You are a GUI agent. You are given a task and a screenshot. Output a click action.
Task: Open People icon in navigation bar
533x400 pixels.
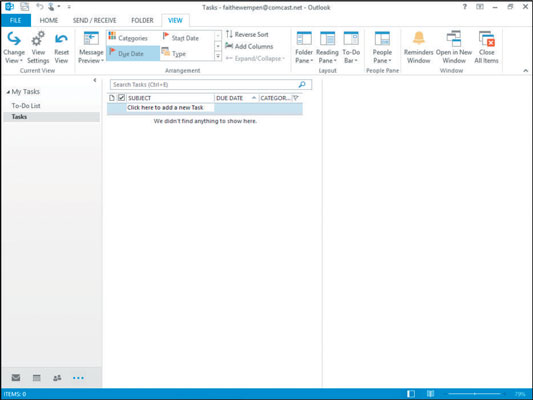click(57, 378)
